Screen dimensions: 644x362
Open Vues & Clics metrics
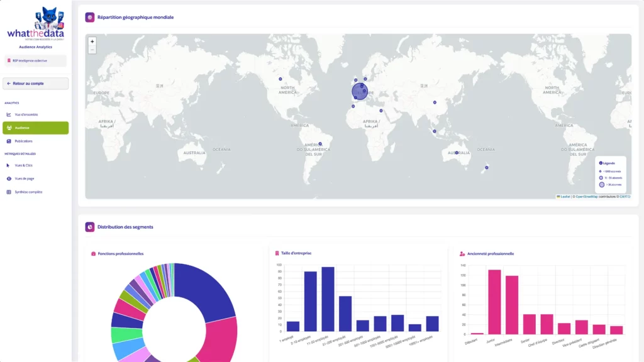coord(23,165)
